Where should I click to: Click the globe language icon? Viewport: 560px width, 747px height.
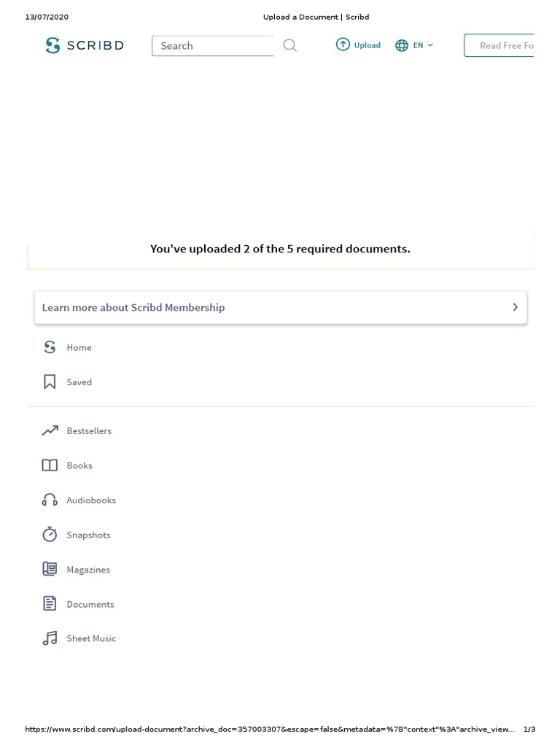click(x=402, y=45)
